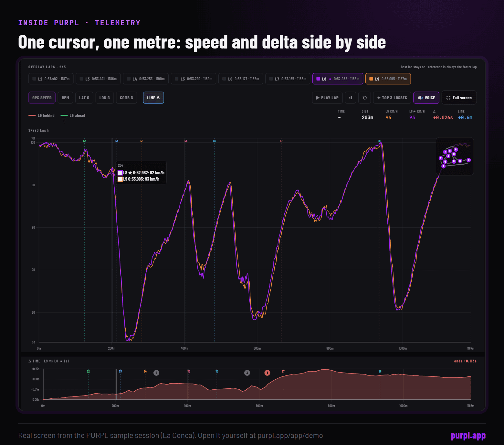Show TOP 3 LOSSES
504x445 pixels.
coord(392,98)
